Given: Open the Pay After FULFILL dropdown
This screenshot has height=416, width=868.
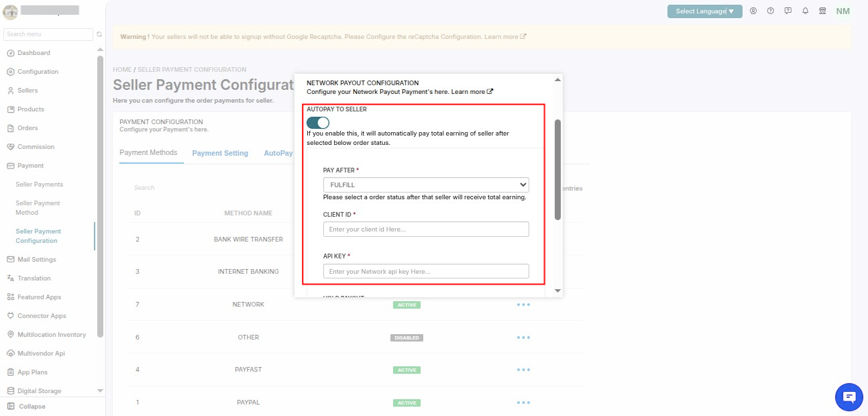Looking at the screenshot, I should tap(426, 185).
